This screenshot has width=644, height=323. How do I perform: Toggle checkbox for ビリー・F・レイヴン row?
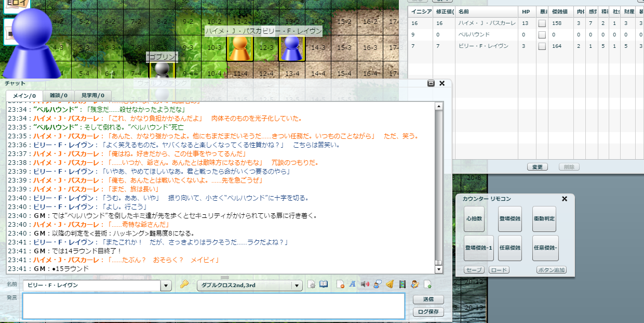pos(542,46)
